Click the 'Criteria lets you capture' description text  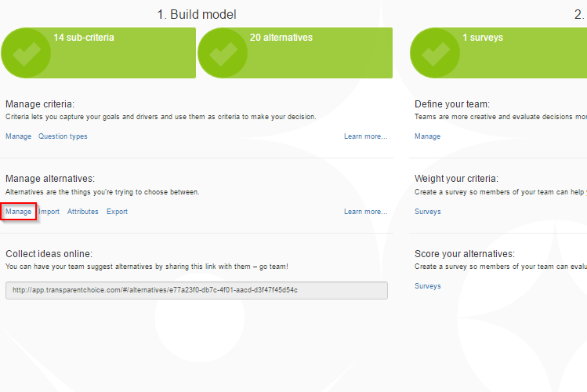(161, 117)
